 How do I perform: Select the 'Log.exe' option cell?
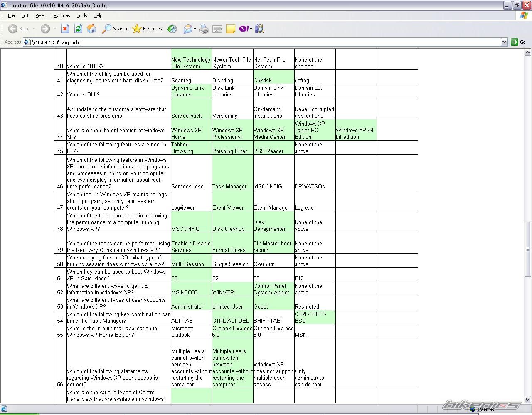[315, 200]
